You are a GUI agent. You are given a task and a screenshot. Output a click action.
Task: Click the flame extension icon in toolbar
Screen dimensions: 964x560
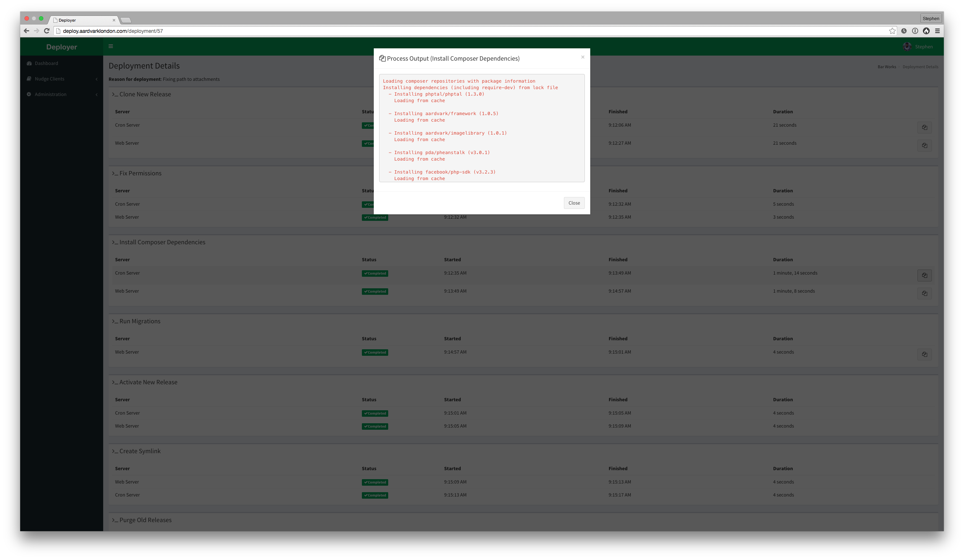926,31
